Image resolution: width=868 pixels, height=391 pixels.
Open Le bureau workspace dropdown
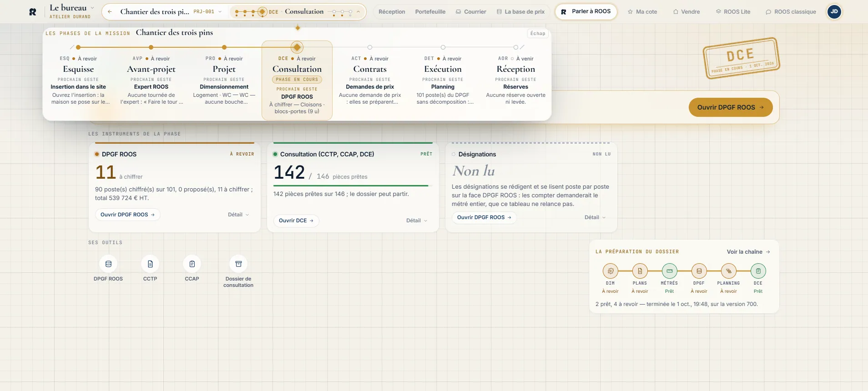(72, 12)
